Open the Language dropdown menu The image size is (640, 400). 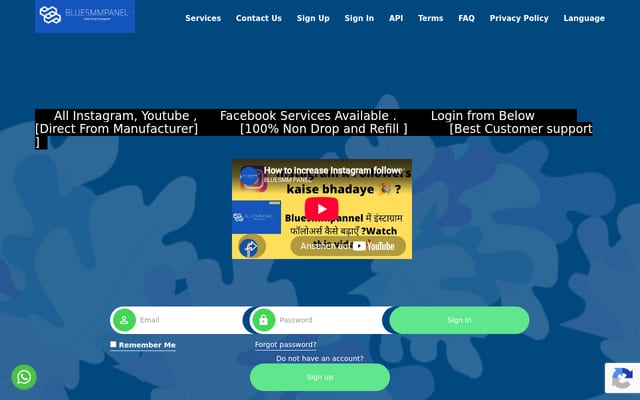point(584,18)
